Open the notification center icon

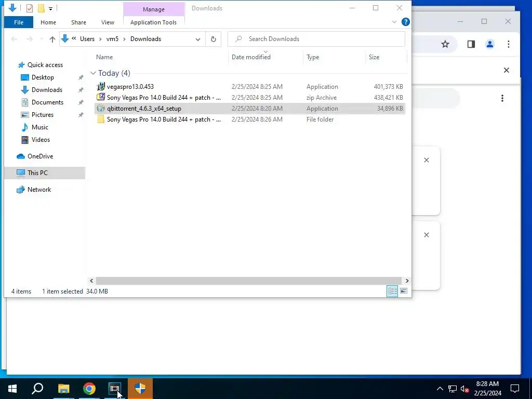(515, 389)
